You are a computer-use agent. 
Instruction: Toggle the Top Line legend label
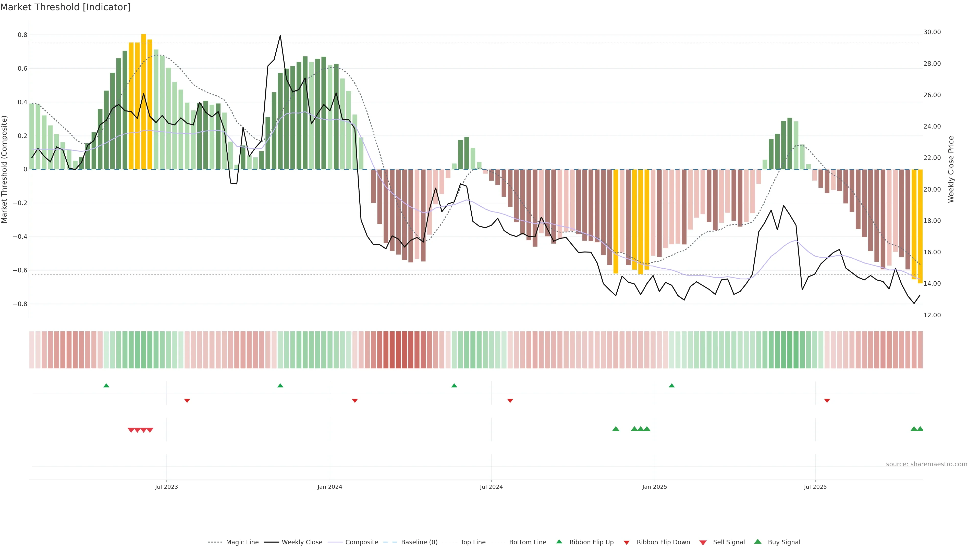coord(473,542)
